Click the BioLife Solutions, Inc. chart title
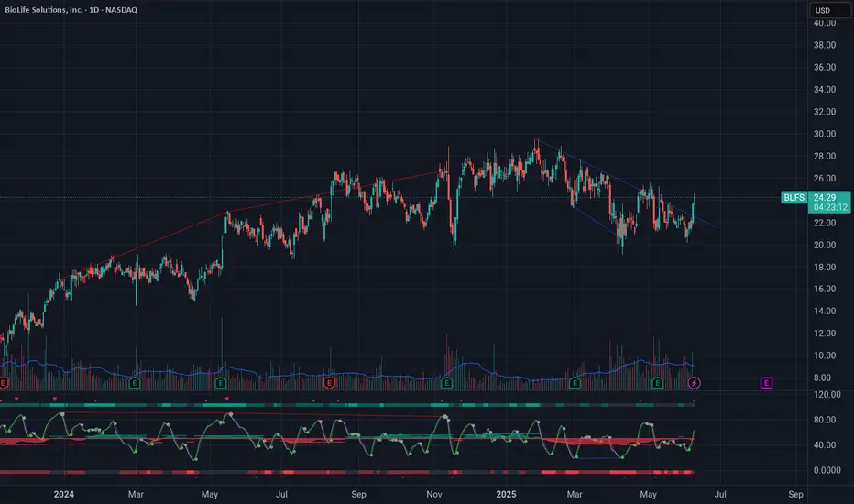 (71, 10)
